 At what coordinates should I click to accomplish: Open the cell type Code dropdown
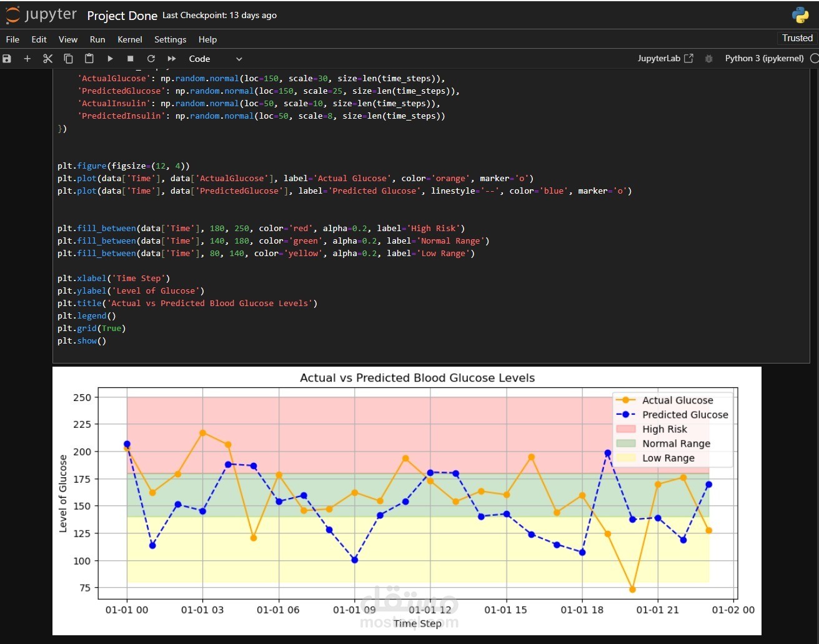pyautogui.click(x=215, y=59)
